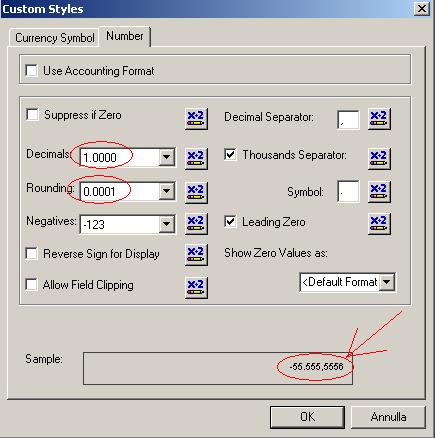
Task: Open formula editor for Allow Field Clipping
Action: (196, 287)
